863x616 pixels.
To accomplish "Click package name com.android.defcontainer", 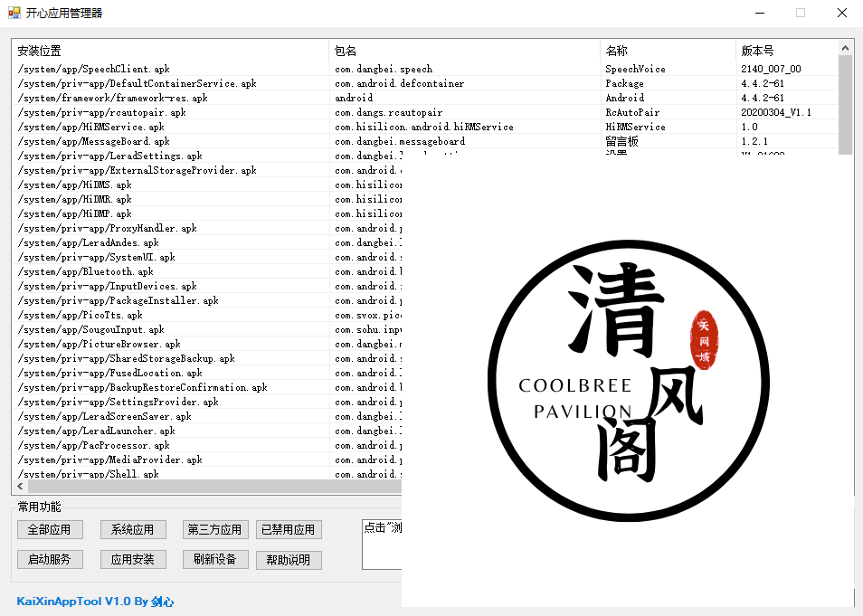I will coord(400,84).
